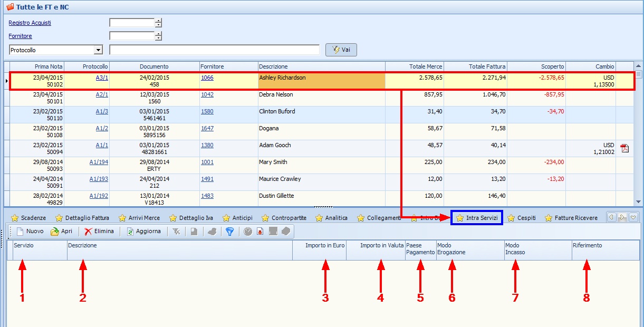Increase the Registro Acquisti spinner value

point(158,21)
